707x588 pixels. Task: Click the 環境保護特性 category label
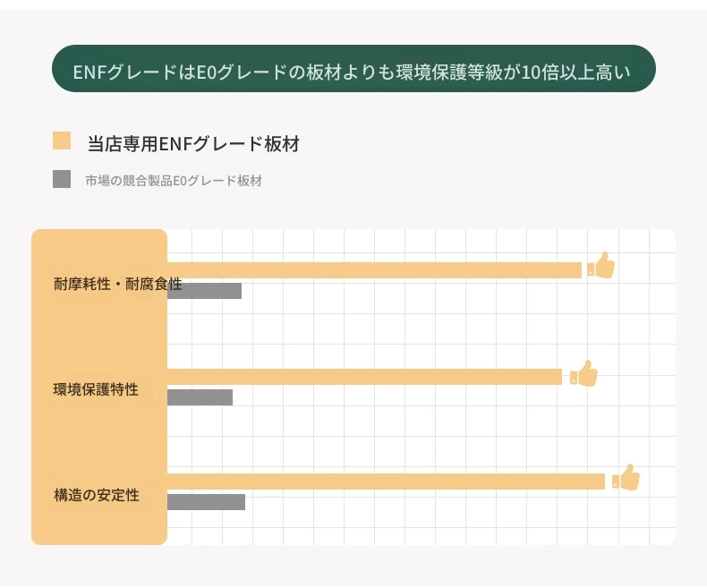[96, 389]
